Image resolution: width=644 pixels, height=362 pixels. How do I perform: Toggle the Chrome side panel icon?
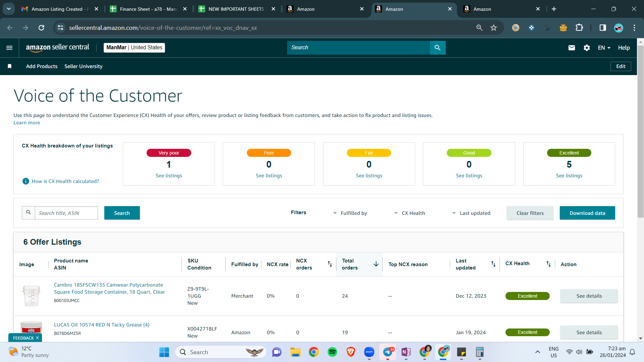click(603, 28)
